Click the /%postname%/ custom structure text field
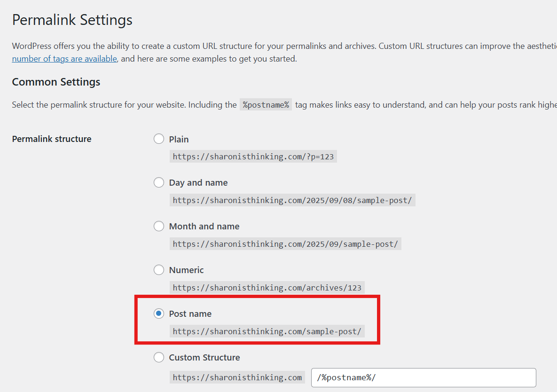Image resolution: width=557 pixels, height=392 pixels. click(423, 377)
